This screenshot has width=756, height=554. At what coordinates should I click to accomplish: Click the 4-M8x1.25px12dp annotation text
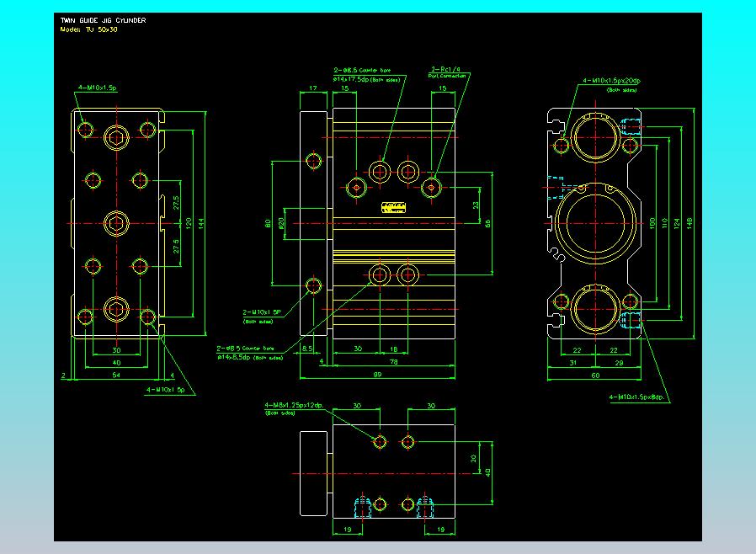click(294, 406)
